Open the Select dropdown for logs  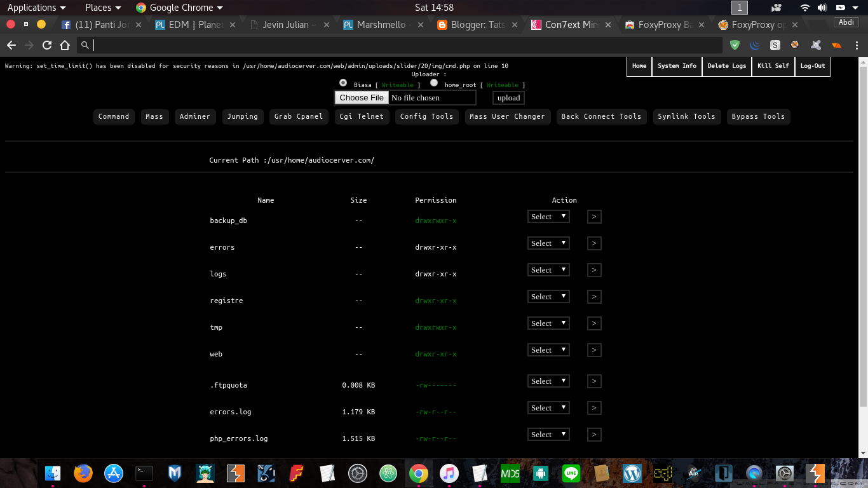pos(548,270)
